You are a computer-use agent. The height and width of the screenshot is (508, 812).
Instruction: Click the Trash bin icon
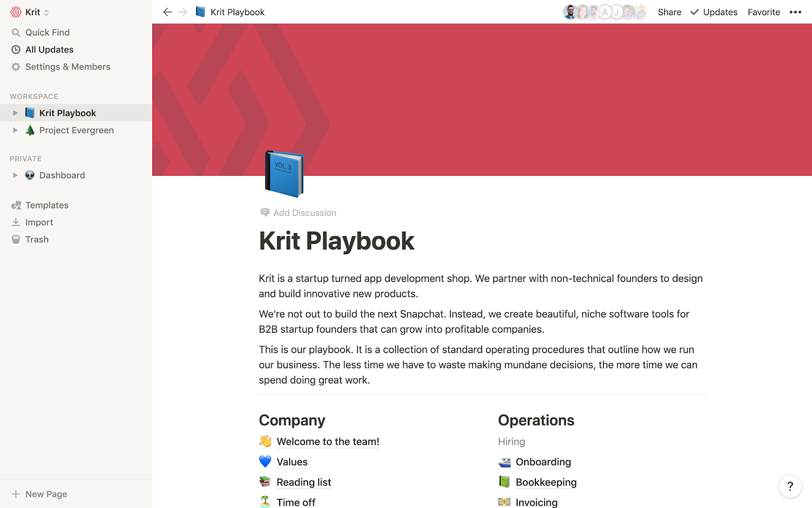pos(16,240)
